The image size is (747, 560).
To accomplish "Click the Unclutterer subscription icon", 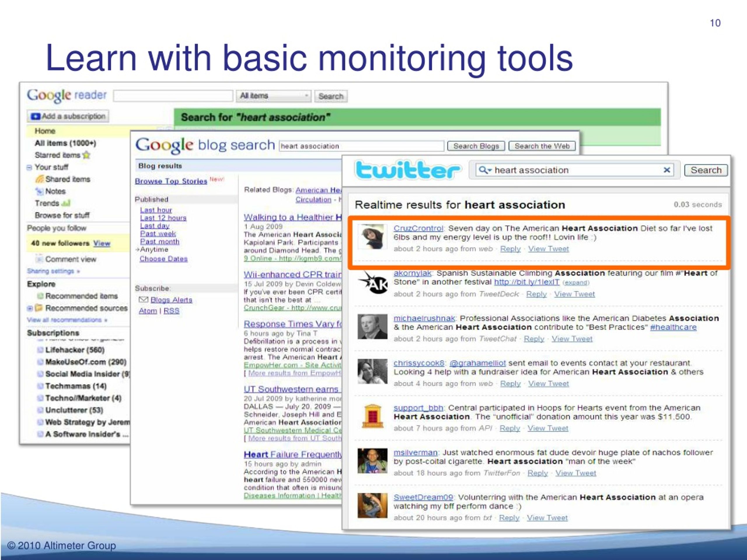I will [40, 410].
